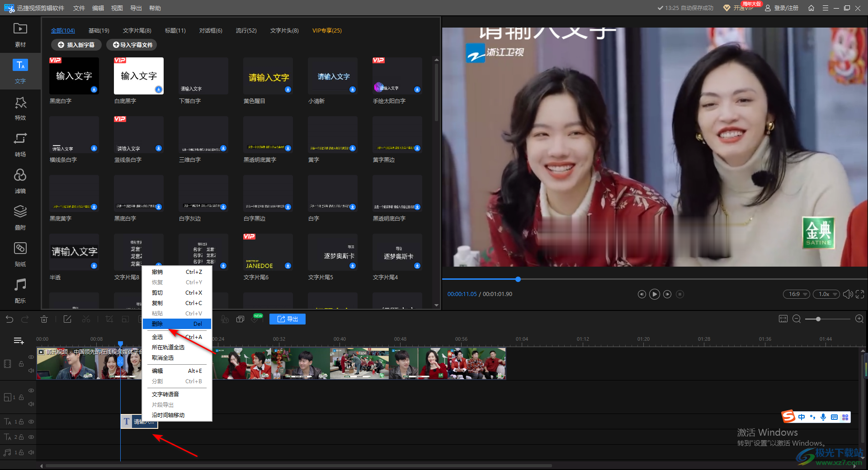
Task: Click the timeline zoom slider handle
Action: click(x=818, y=319)
